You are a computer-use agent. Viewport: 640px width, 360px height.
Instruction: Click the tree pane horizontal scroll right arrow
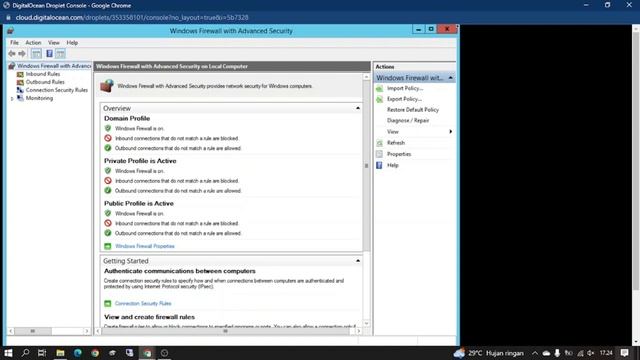87,331
